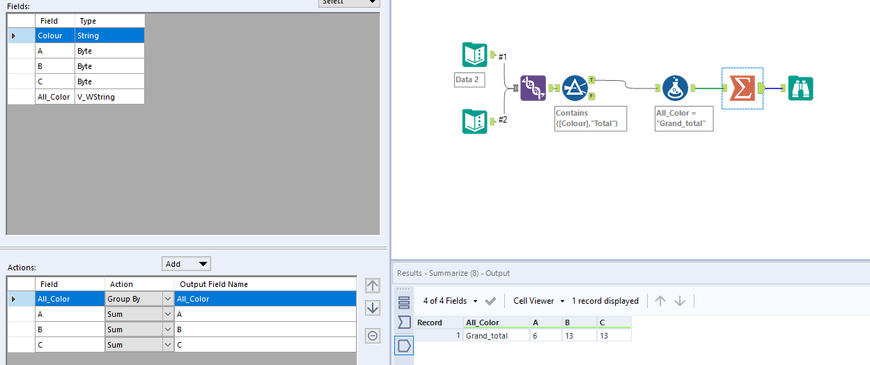Click the Filter tool's F output anchor
This screenshot has height=365, width=870.
click(x=591, y=97)
